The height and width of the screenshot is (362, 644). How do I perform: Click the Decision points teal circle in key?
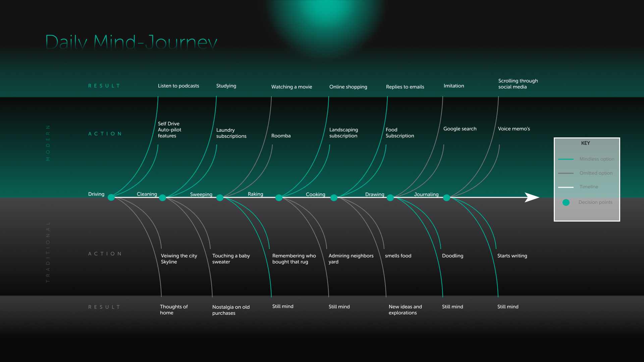coord(566,202)
